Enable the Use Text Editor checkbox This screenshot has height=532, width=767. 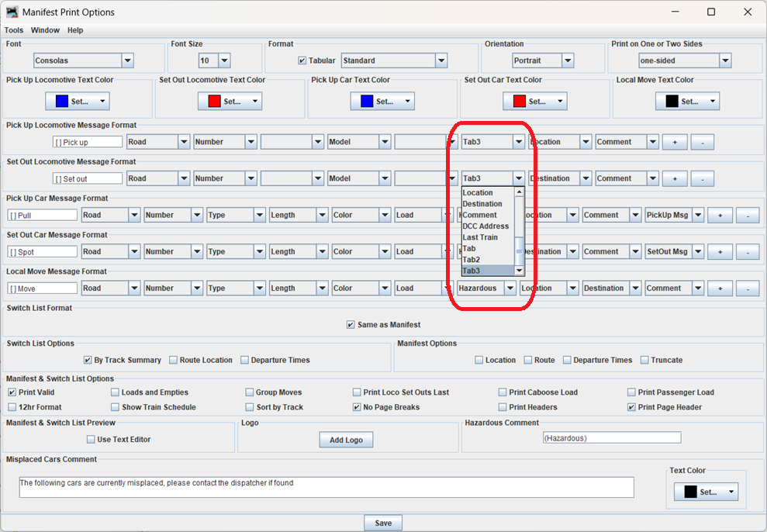coord(91,439)
